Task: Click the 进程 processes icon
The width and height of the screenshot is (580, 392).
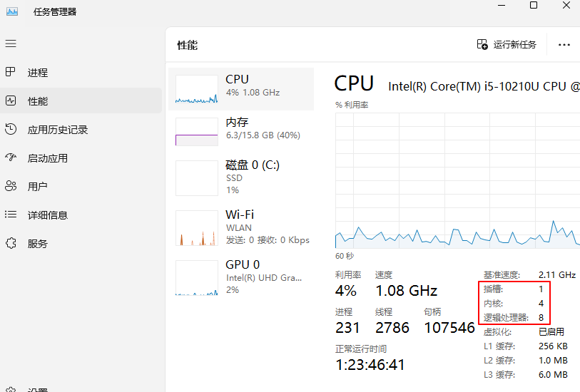Action: click(11, 72)
